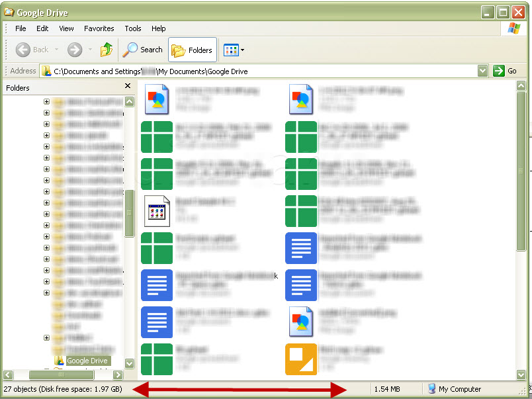Screen dimensions: 532x399
Task: Click the folder tree scroll-left arrow
Action: click(8, 375)
